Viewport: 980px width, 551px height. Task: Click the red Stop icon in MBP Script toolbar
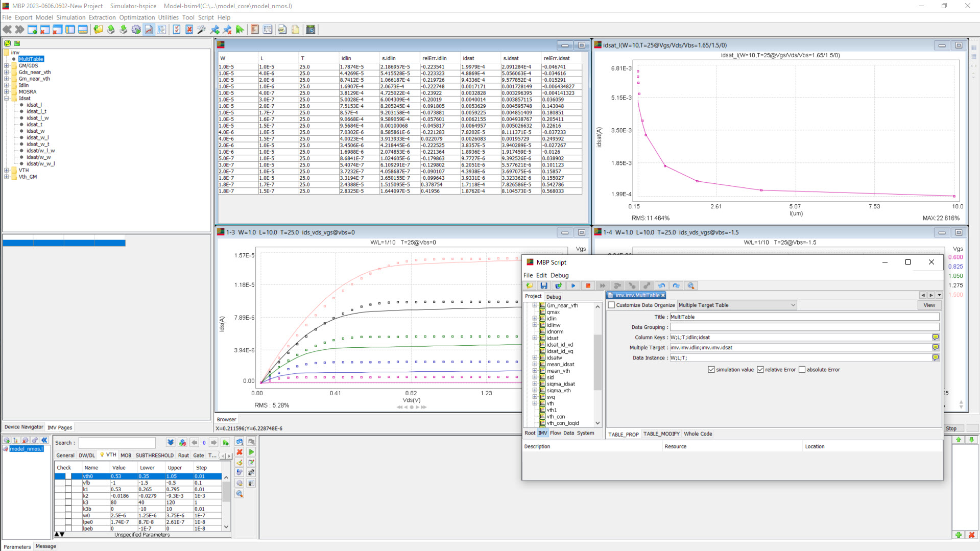pos(588,285)
